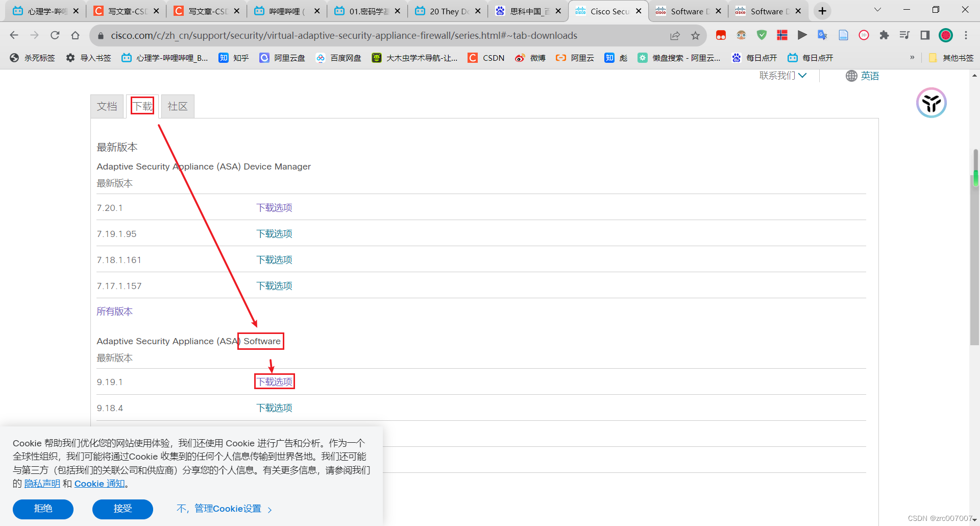Open the 杀死标签 bookmark
Viewport: 980px width, 526px height.
pyautogui.click(x=32, y=58)
